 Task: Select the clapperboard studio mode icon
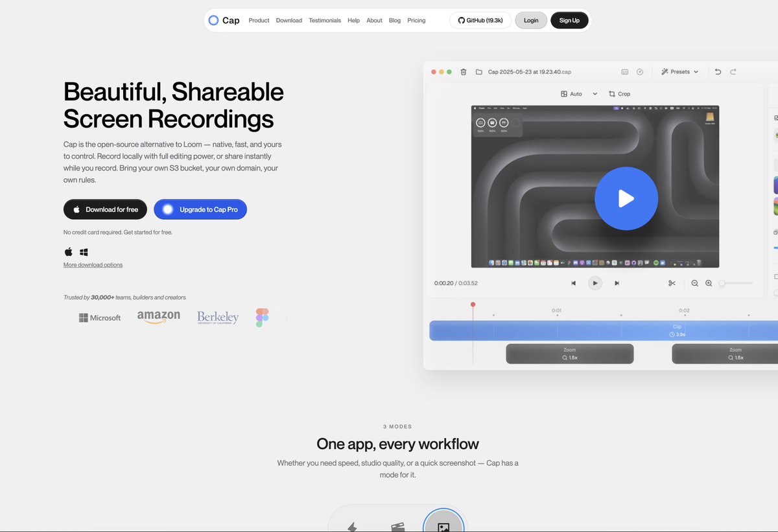pos(397,527)
